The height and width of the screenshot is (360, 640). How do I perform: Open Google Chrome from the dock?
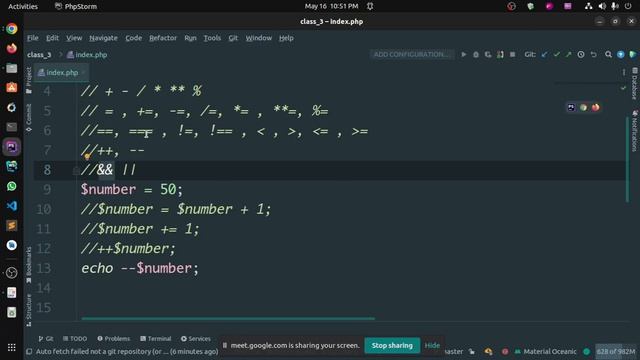tap(11, 29)
